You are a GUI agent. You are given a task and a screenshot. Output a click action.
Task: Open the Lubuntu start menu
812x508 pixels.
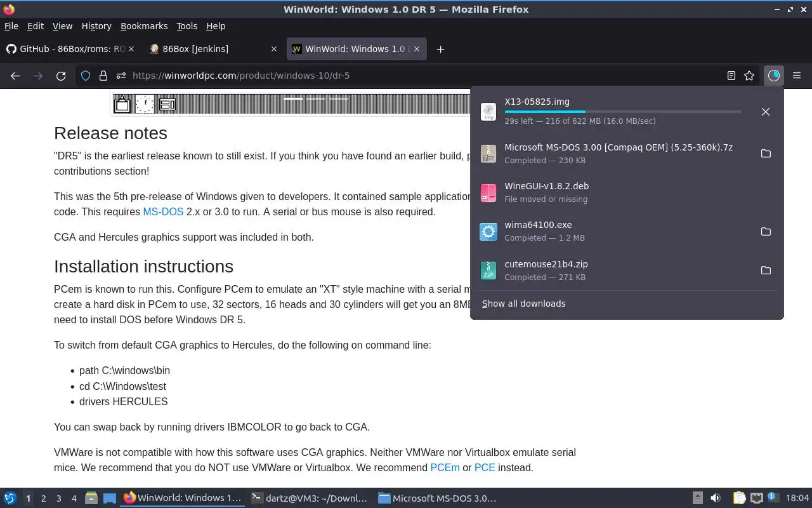[x=10, y=498]
